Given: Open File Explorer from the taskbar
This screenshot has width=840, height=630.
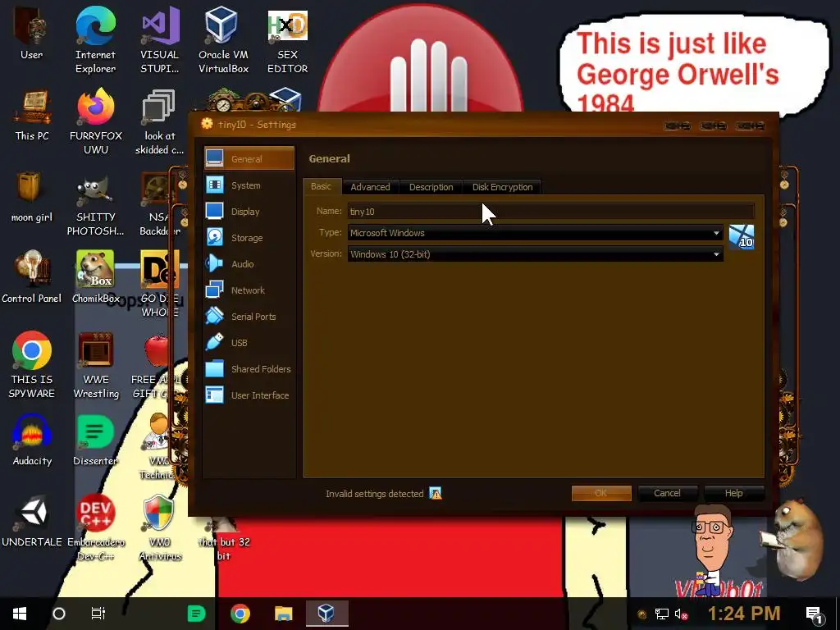Looking at the screenshot, I should (x=283, y=614).
